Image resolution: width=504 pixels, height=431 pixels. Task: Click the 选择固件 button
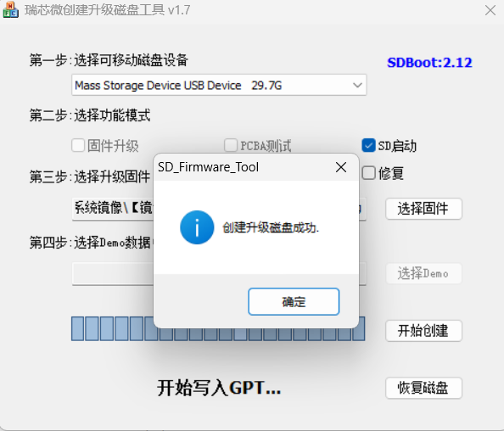pyautogui.click(x=423, y=209)
